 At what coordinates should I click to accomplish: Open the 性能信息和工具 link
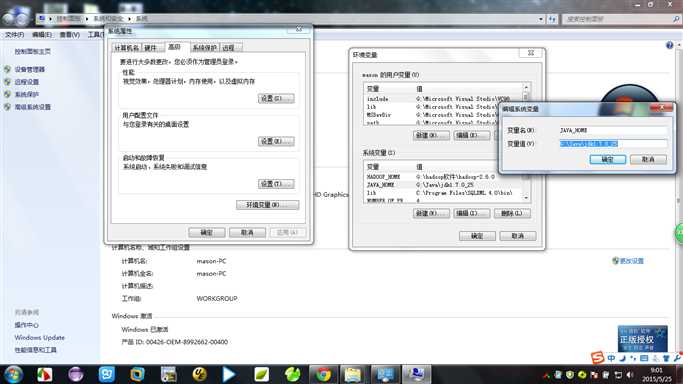click(x=36, y=350)
